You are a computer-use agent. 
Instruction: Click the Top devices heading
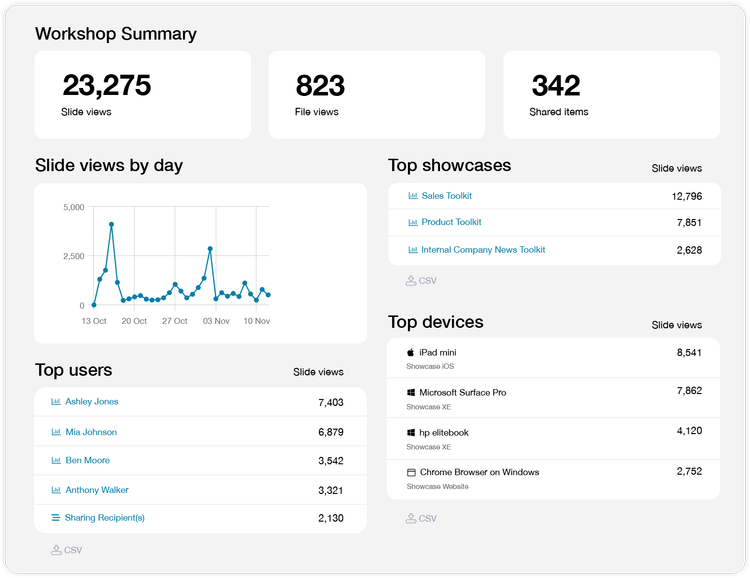click(x=436, y=322)
